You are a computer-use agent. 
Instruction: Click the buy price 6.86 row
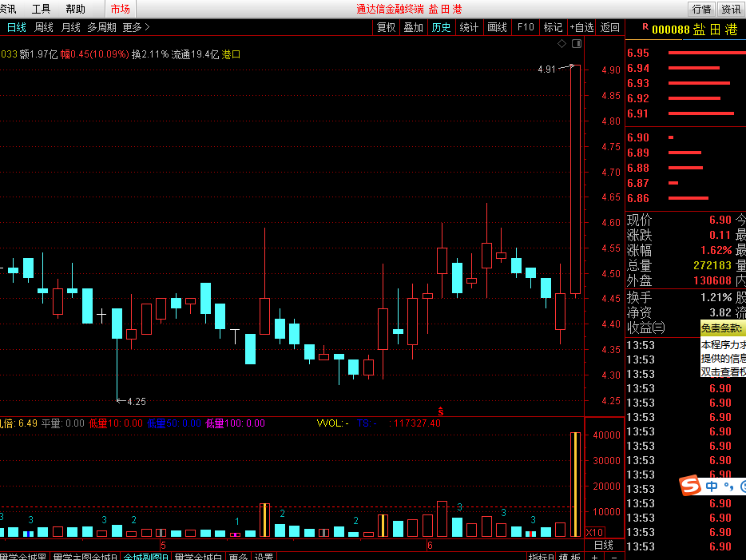click(x=685, y=198)
